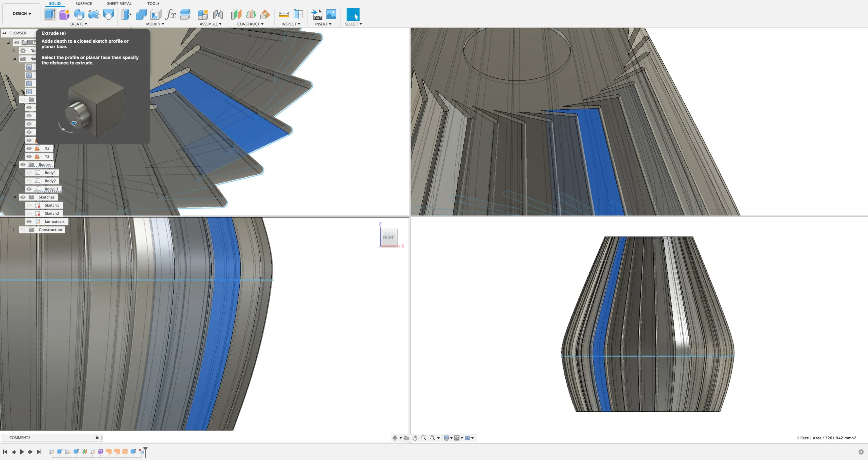The width and height of the screenshot is (868, 460).
Task: Open the ASSEMBLE dropdown
Action: [x=211, y=24]
